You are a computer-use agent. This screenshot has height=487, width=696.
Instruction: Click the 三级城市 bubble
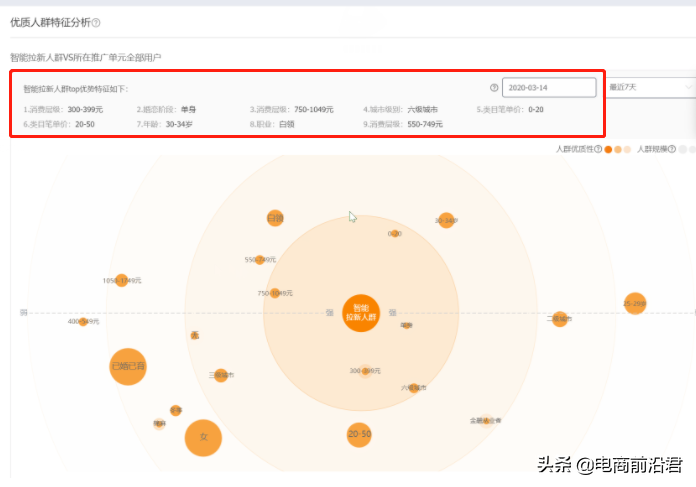click(x=221, y=375)
